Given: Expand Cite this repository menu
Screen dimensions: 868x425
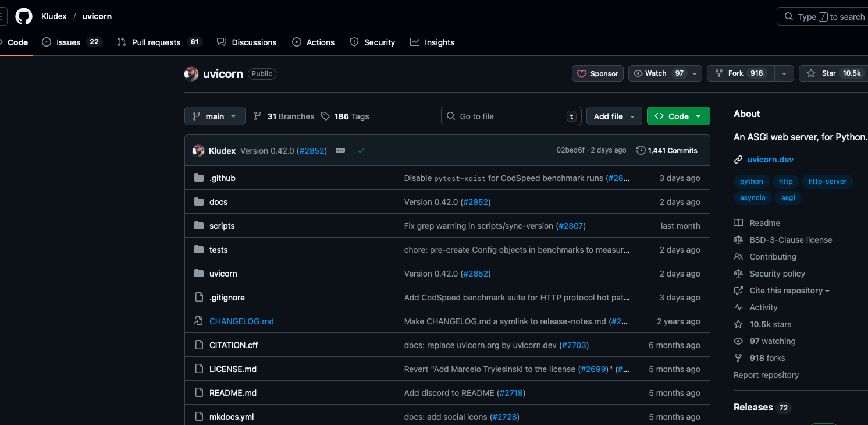Looking at the screenshot, I should point(789,291).
